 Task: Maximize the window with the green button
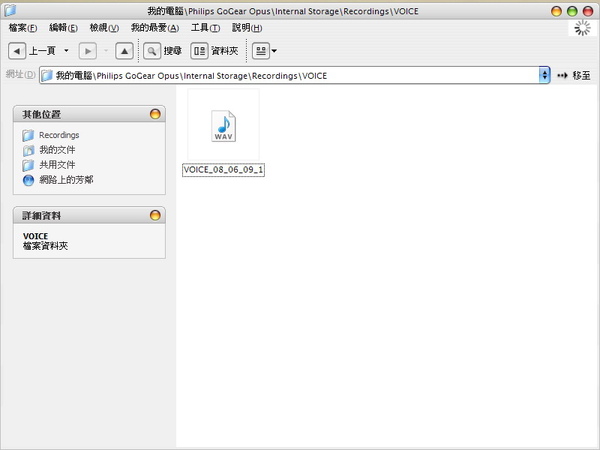tap(572, 11)
